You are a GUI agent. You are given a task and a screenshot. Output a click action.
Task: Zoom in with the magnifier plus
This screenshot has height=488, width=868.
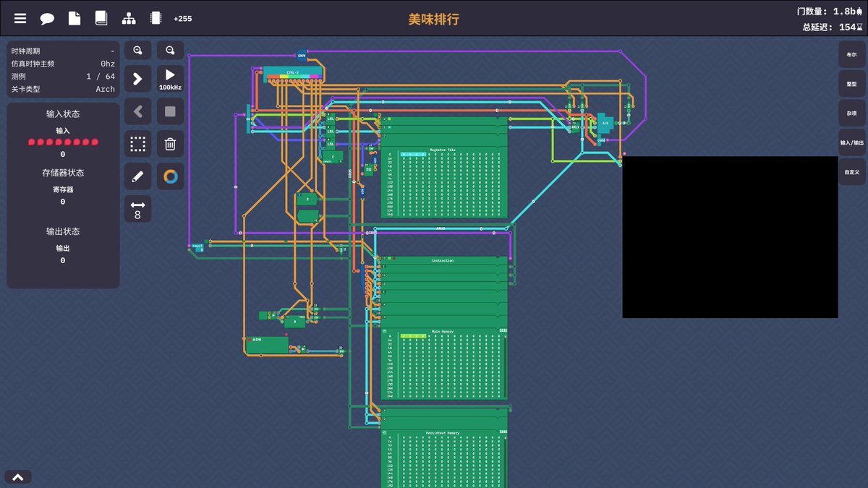click(x=137, y=51)
